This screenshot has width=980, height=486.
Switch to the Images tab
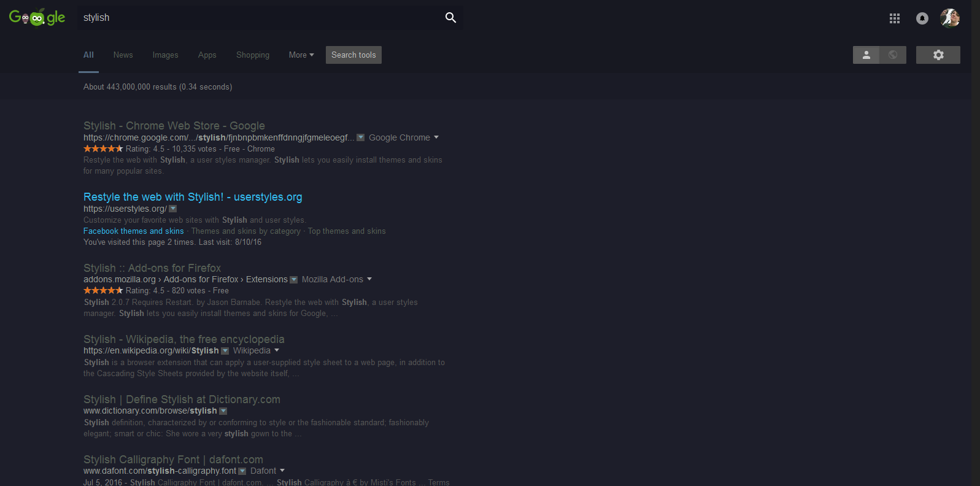165,55
